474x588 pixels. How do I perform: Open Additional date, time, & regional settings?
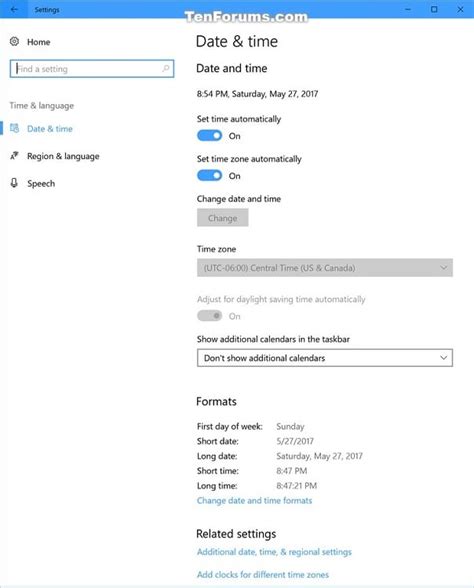tap(274, 552)
